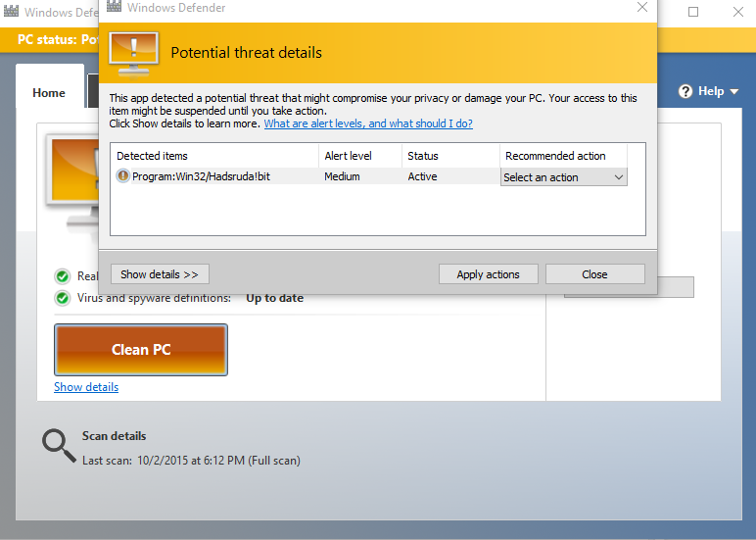
Task: Click the Up to date definitions status text
Action: [x=275, y=298]
